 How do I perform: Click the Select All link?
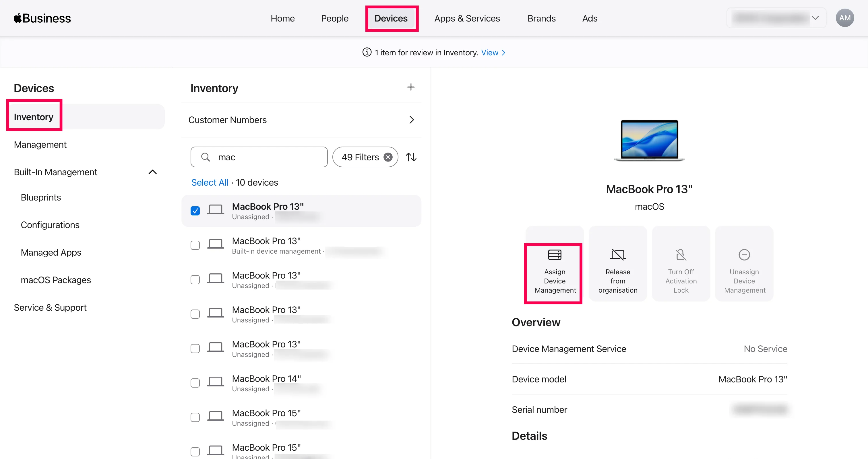tap(210, 182)
